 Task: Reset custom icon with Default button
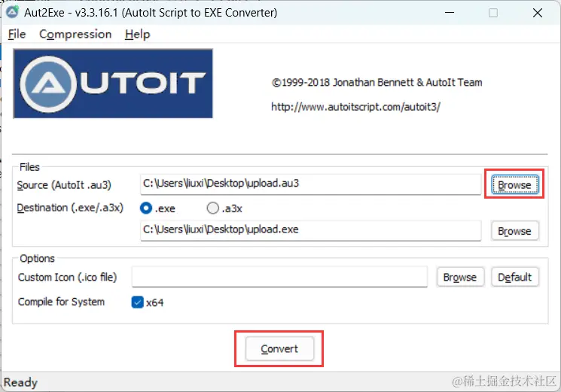[515, 277]
